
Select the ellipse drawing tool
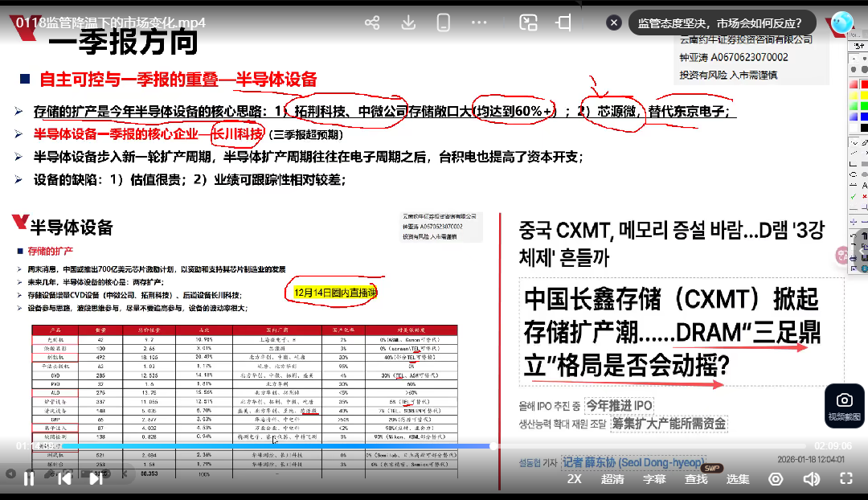point(854,174)
